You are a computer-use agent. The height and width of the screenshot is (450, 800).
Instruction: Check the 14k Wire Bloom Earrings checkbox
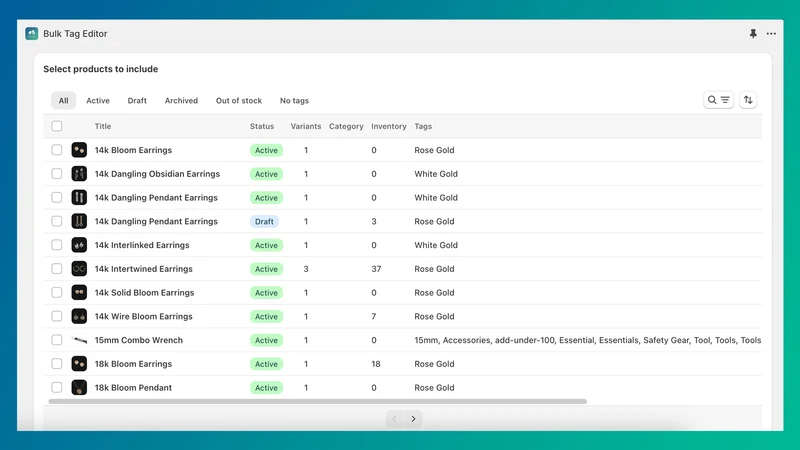(x=57, y=316)
